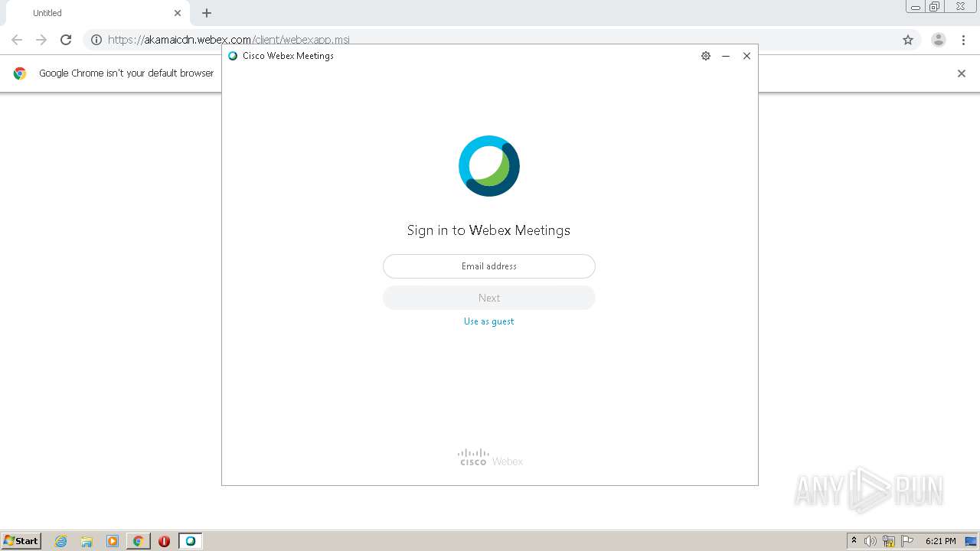Close the Cisco Webex Meetings window
This screenshot has height=551, width=980.
pyautogui.click(x=746, y=56)
